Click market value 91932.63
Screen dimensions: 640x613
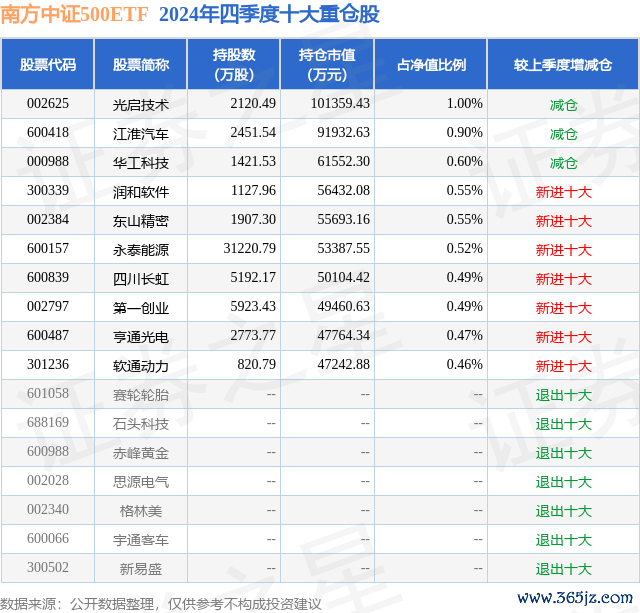click(344, 133)
